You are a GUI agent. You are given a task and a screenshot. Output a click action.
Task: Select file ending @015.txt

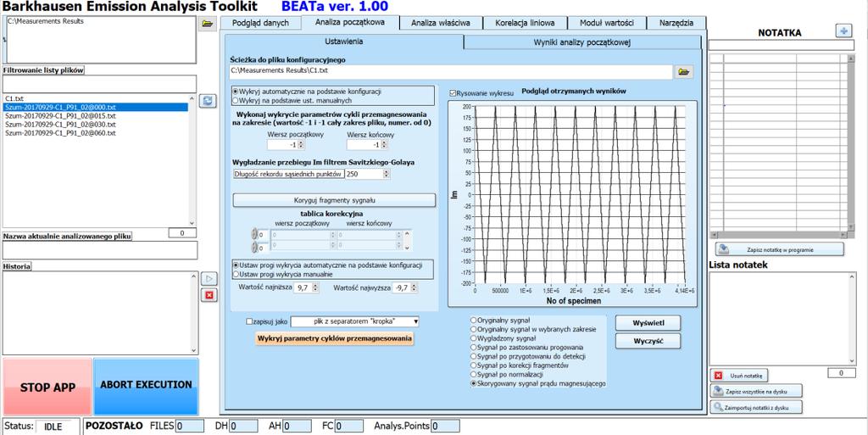pos(95,115)
